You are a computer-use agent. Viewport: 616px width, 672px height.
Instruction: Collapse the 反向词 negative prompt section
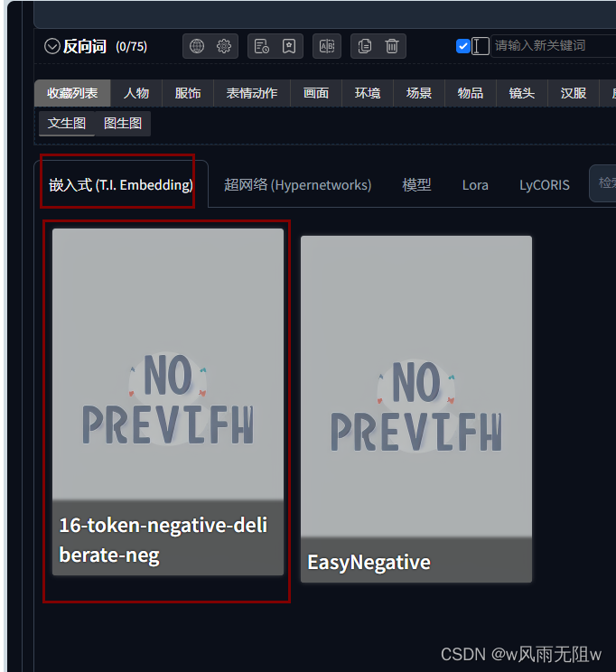[51, 46]
